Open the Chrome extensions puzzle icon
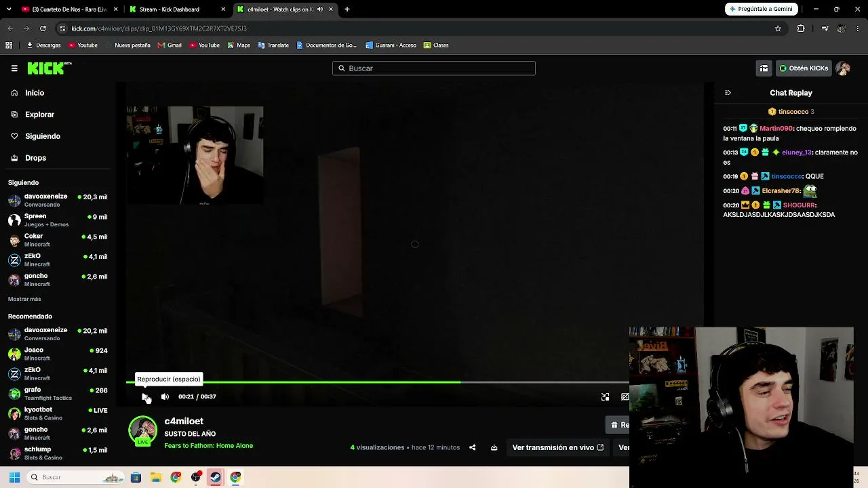 point(801,28)
